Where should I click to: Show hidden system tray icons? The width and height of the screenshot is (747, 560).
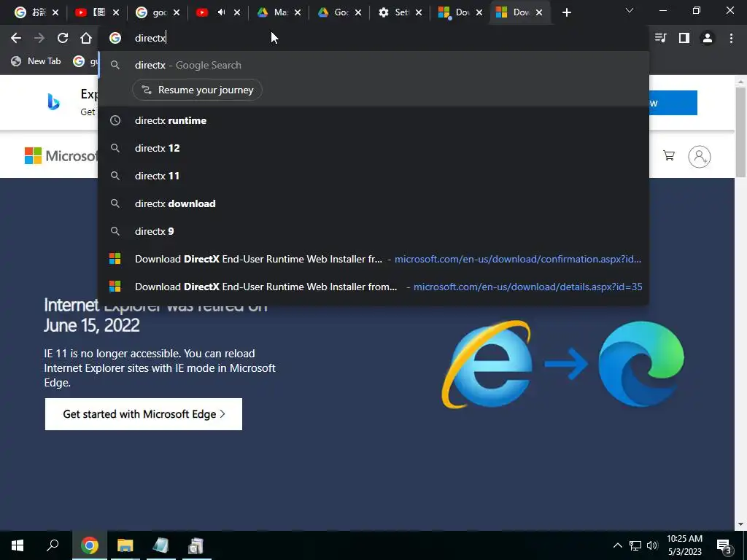[617, 545]
